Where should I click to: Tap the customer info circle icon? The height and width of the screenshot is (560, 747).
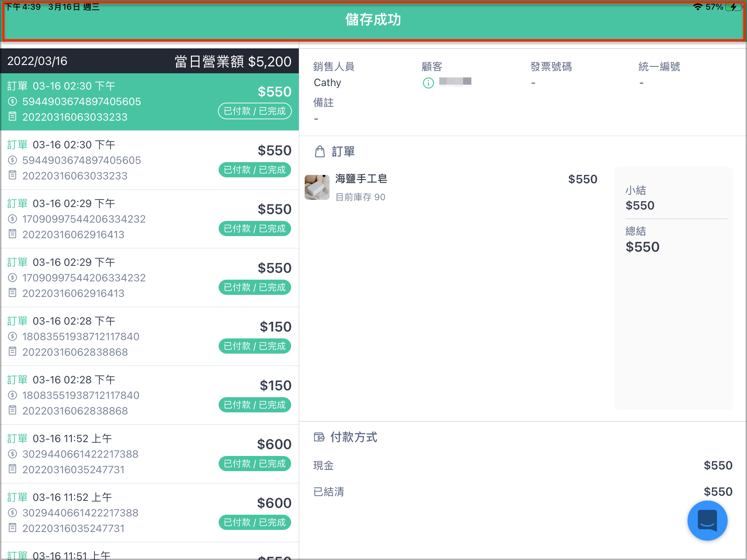(x=428, y=83)
